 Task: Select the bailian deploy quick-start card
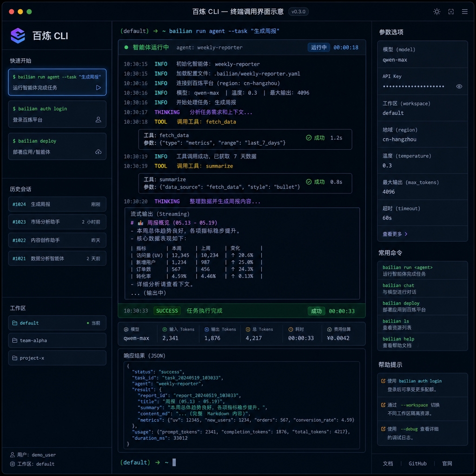point(57,146)
